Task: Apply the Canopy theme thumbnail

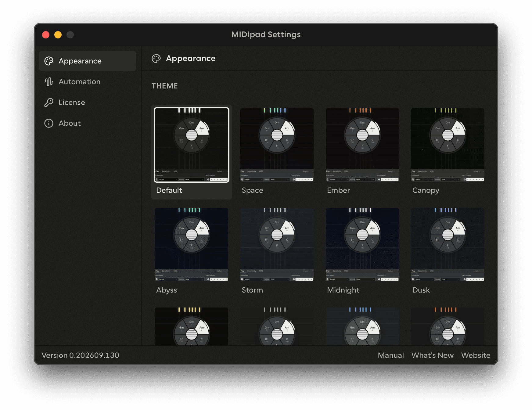Action: (448, 145)
